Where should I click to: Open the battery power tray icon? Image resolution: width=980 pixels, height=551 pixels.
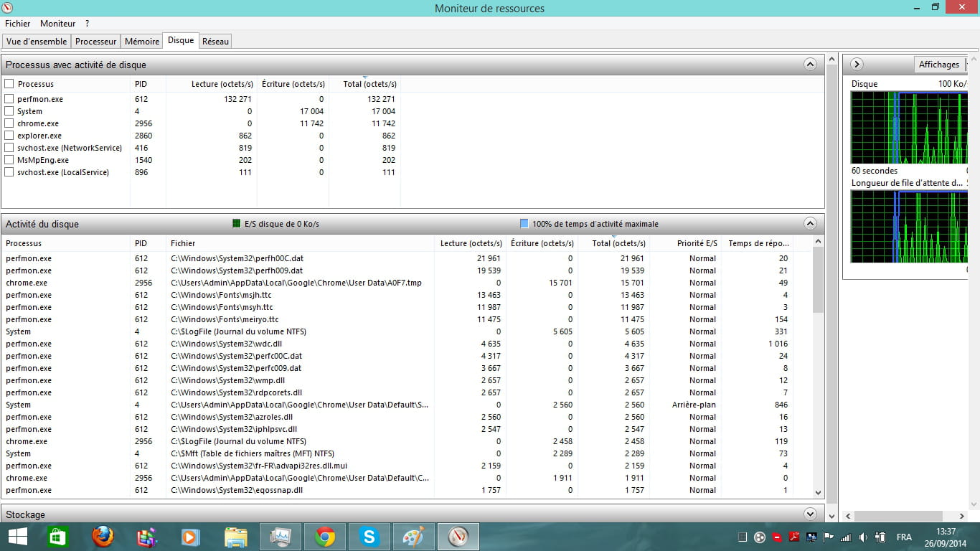coord(880,537)
